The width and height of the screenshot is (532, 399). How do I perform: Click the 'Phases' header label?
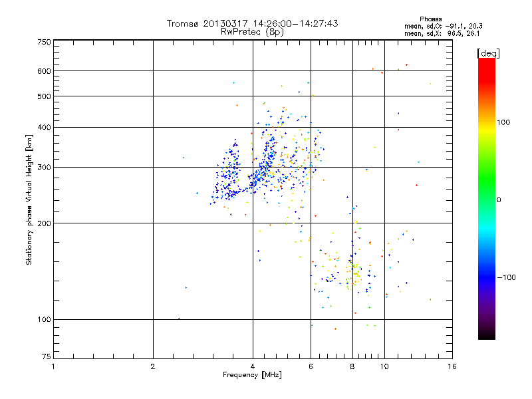pos(430,19)
